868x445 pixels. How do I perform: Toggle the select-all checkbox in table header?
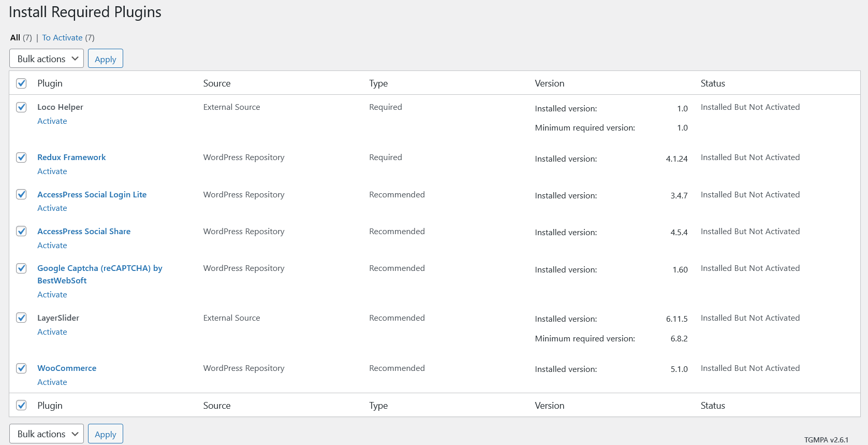(21, 83)
